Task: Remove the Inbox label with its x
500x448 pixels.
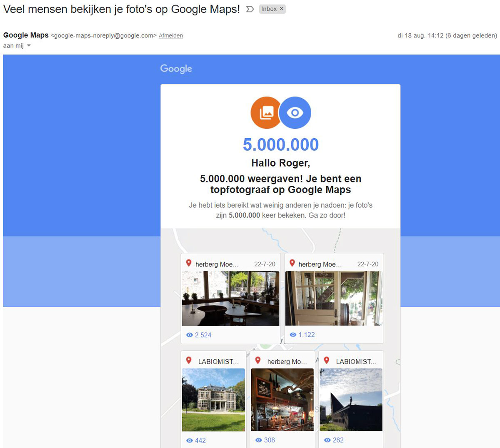Action: [282, 9]
